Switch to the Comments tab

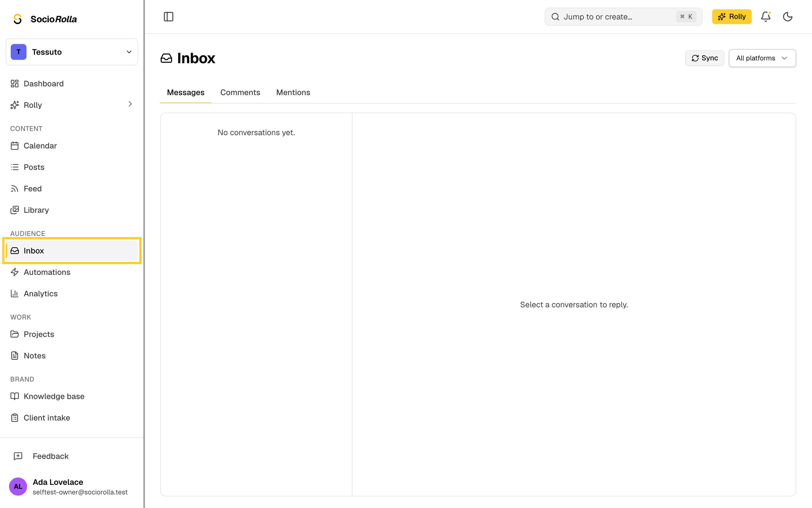click(x=240, y=92)
